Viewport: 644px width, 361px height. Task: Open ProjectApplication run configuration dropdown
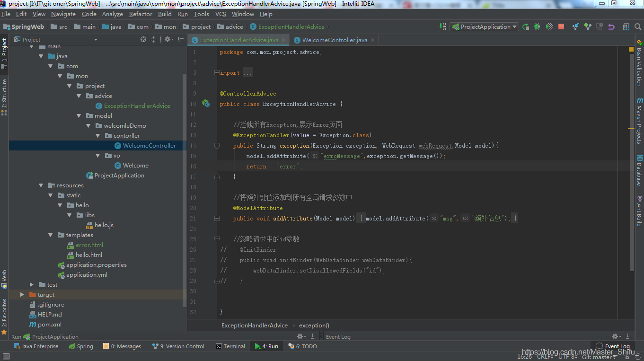pyautogui.click(x=485, y=27)
